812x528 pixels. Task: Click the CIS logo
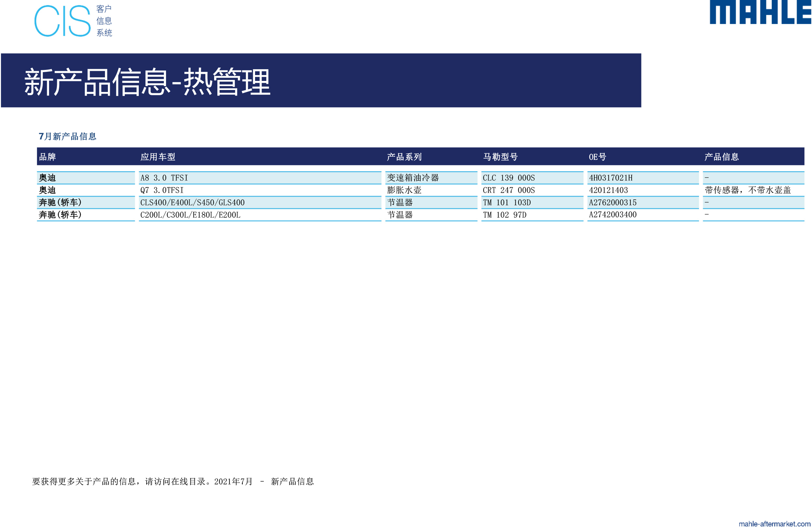(x=62, y=21)
